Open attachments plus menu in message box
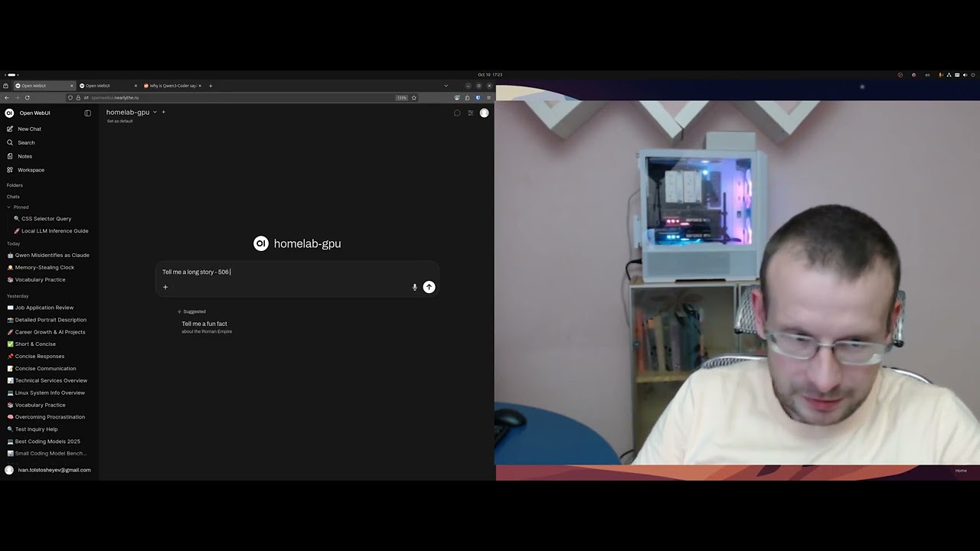Screen dimensions: 980x551 pos(165,287)
